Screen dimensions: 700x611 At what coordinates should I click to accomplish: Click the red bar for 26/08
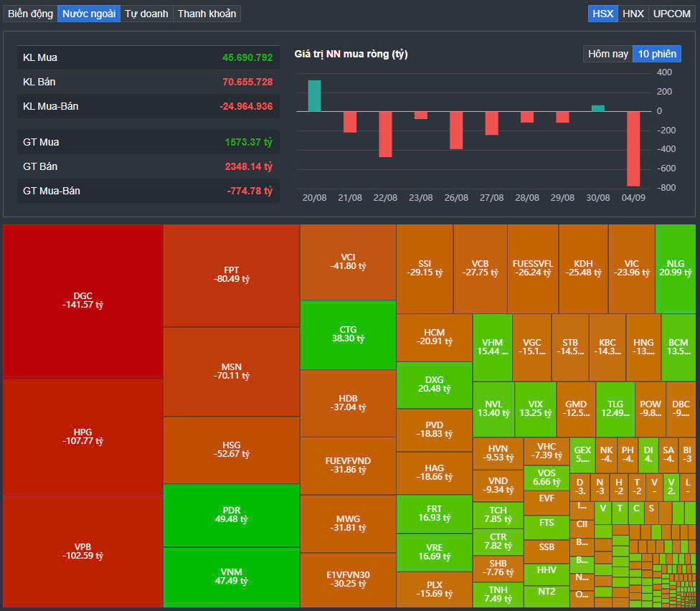coord(456,131)
